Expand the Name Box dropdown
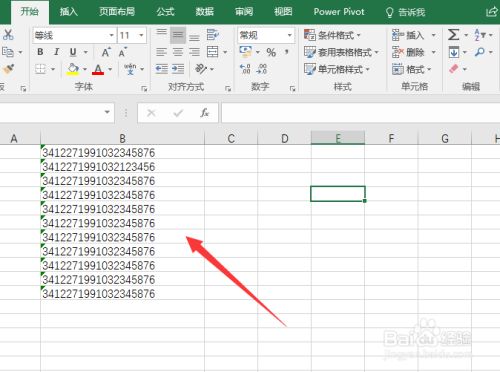The image size is (500, 372). [107, 112]
